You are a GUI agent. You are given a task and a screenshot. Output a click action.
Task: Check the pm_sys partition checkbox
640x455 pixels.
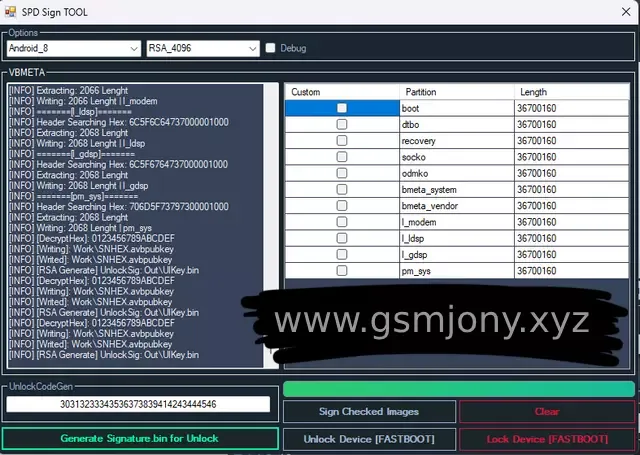click(342, 271)
